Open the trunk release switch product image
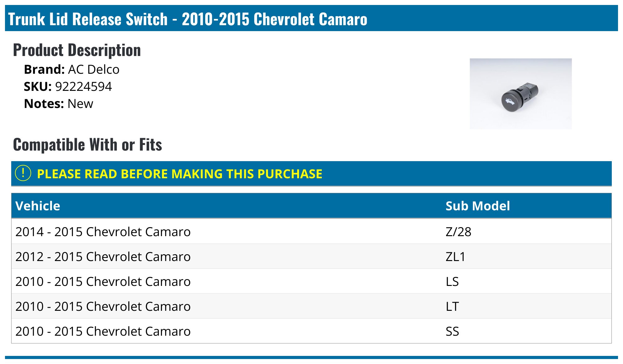The image size is (623, 364). (521, 94)
